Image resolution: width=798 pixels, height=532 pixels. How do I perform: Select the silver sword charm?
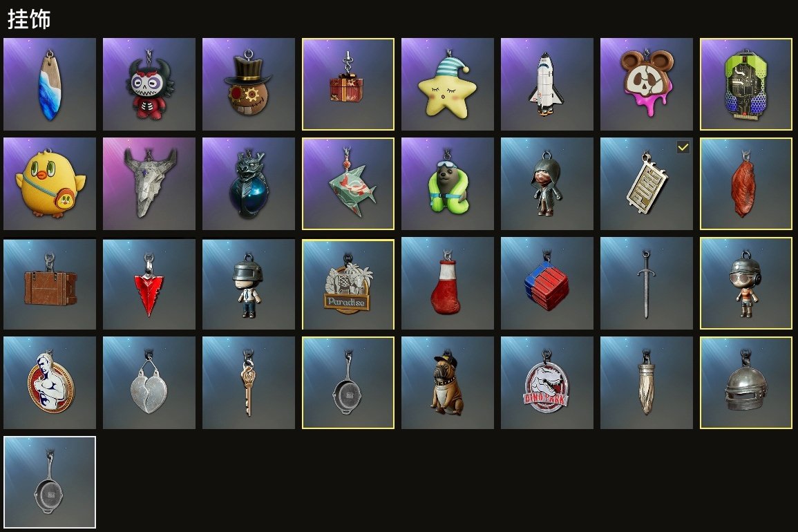[x=646, y=283]
